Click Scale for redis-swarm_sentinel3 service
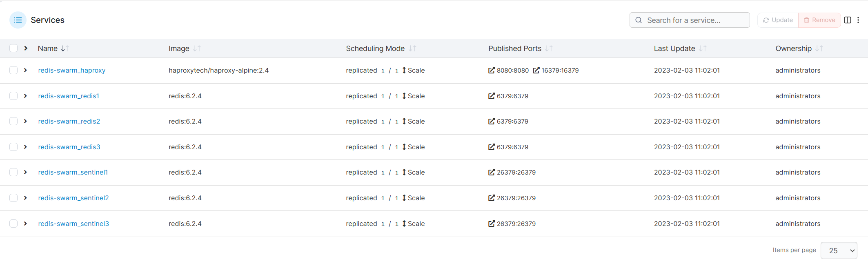 click(x=414, y=224)
